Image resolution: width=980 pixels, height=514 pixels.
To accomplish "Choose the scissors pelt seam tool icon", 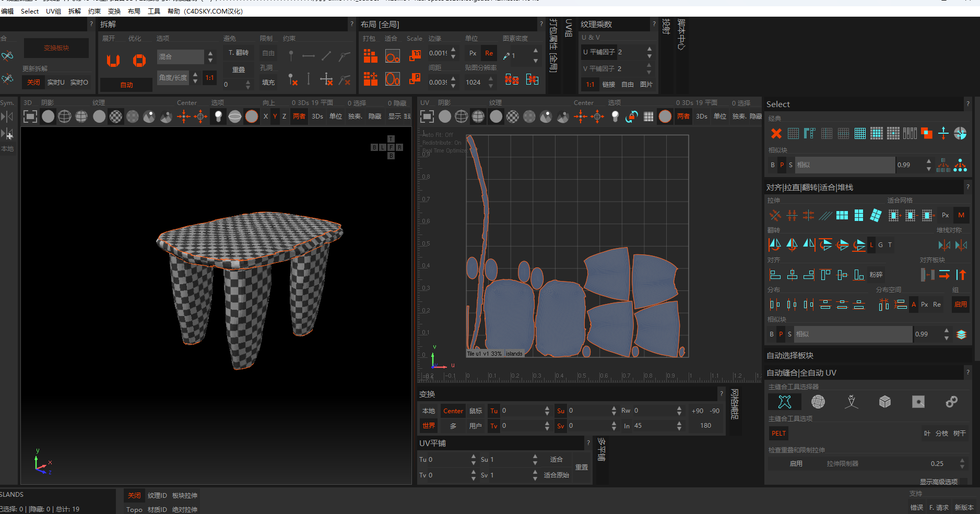I will [x=785, y=402].
